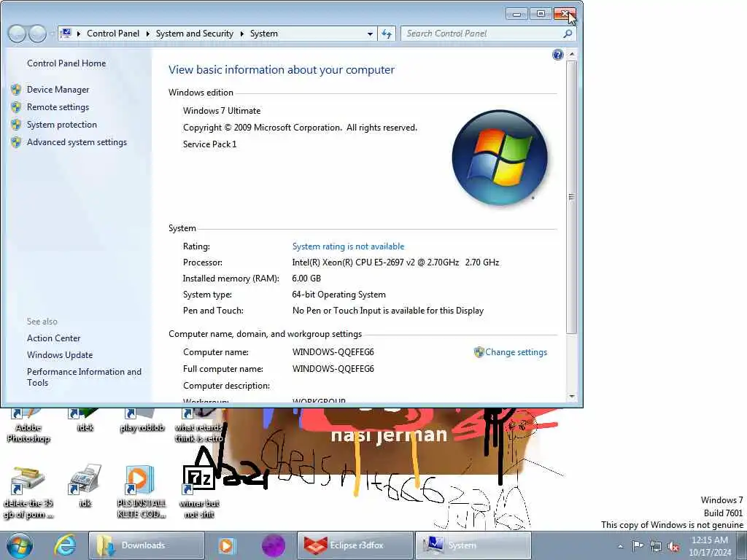The height and width of the screenshot is (560, 747).
Task: Select 'winrar but not shit' 7z shortcut
Action: (x=199, y=493)
